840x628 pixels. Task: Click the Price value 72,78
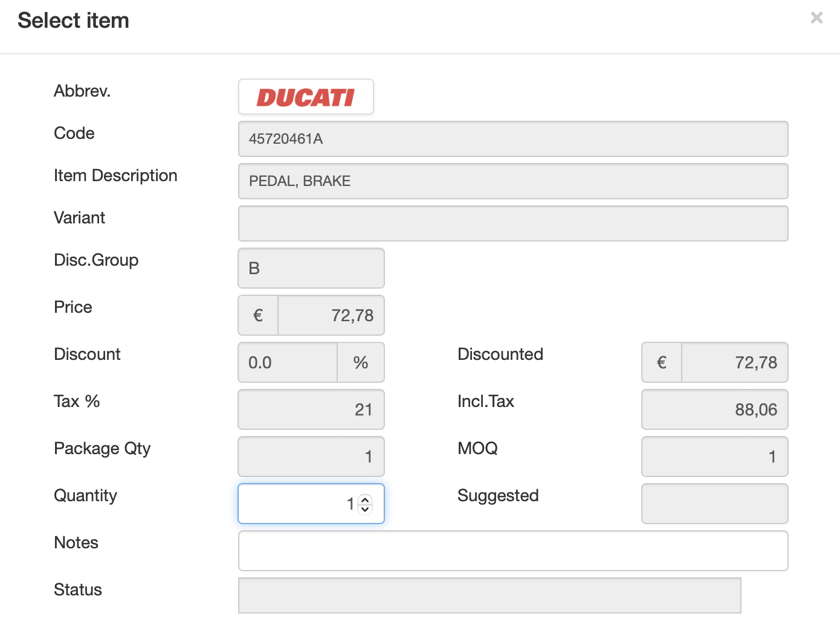331,315
